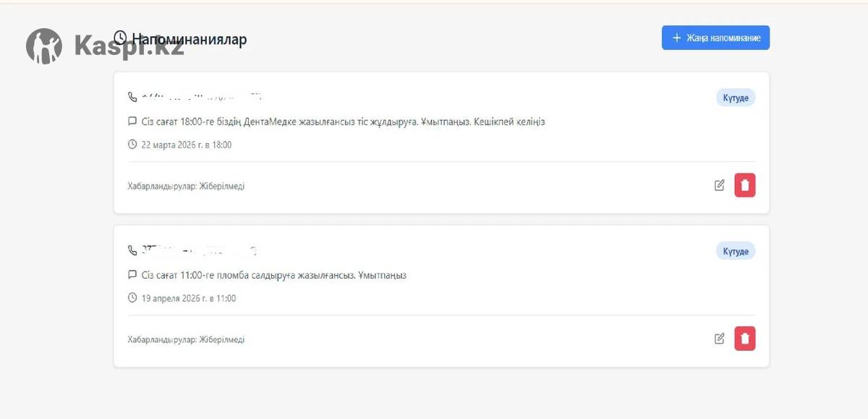Delete the 22 марта reminder

point(745,185)
